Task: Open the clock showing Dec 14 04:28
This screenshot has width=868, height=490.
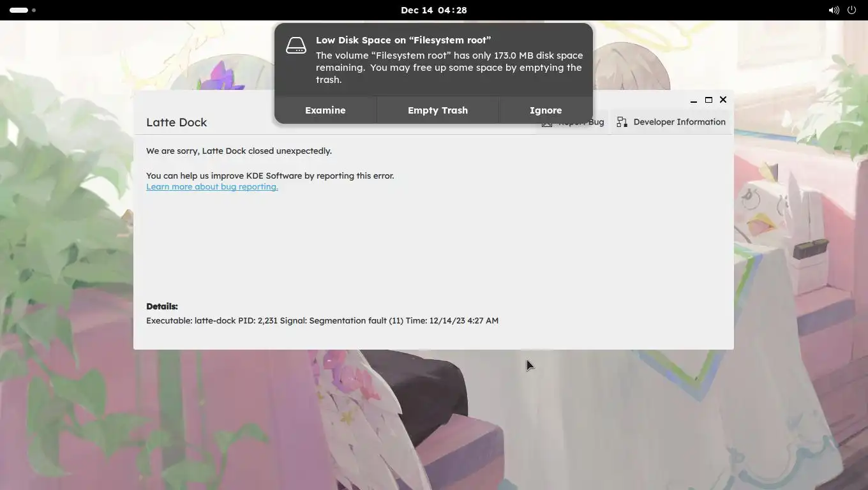Action: (434, 10)
